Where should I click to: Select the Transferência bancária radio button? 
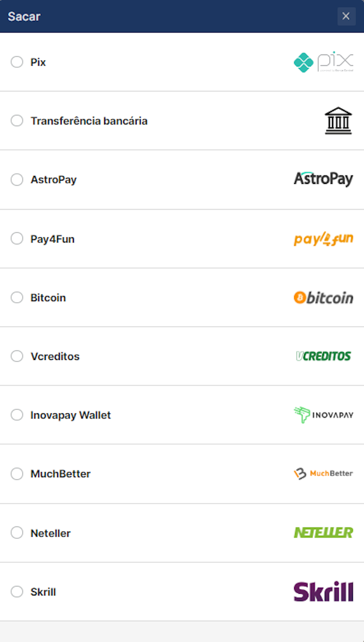[17, 121]
